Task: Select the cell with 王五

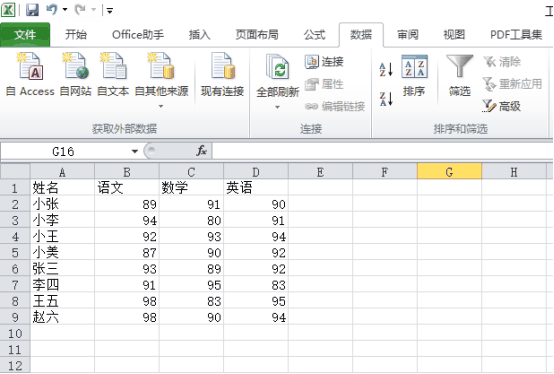Action: (x=62, y=301)
